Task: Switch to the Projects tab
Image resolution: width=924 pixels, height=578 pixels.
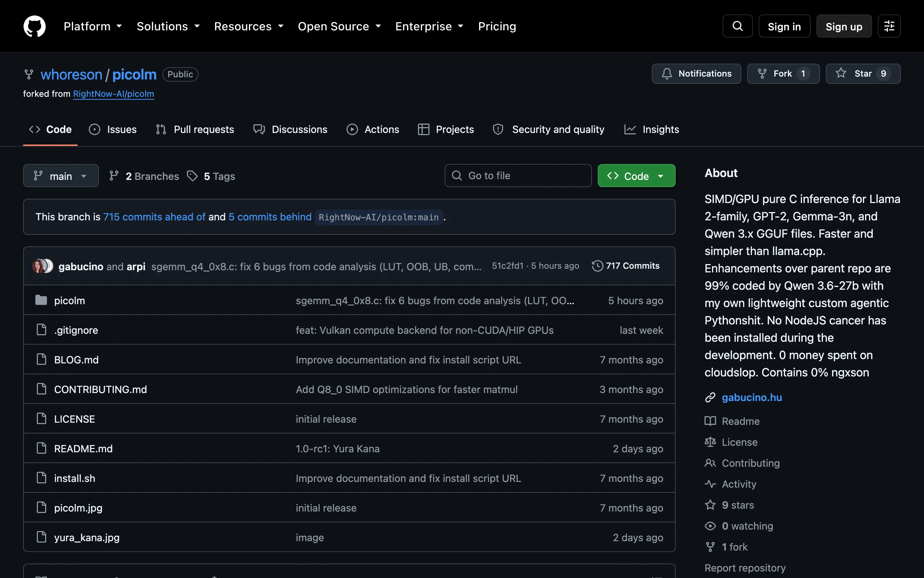Action: pyautogui.click(x=446, y=129)
